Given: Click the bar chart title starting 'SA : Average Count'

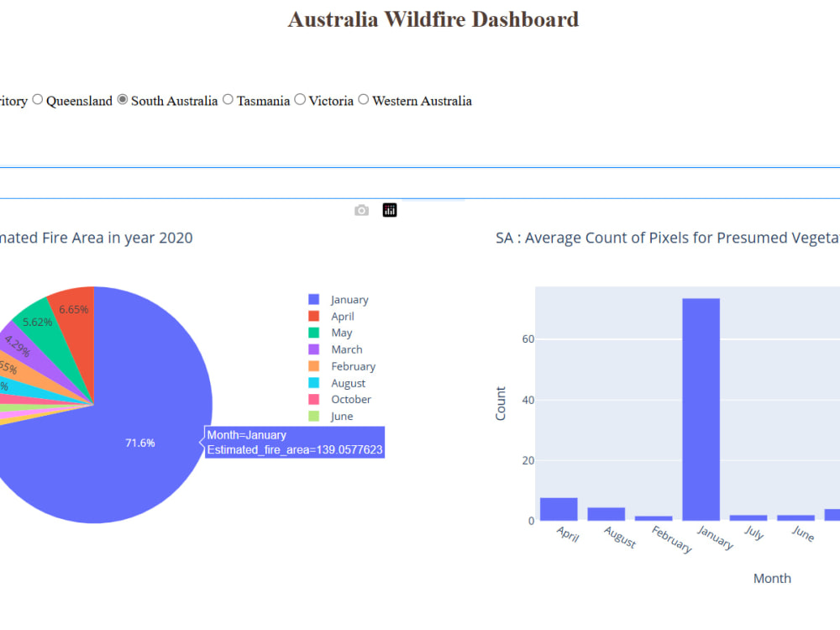Looking at the screenshot, I should click(668, 238).
